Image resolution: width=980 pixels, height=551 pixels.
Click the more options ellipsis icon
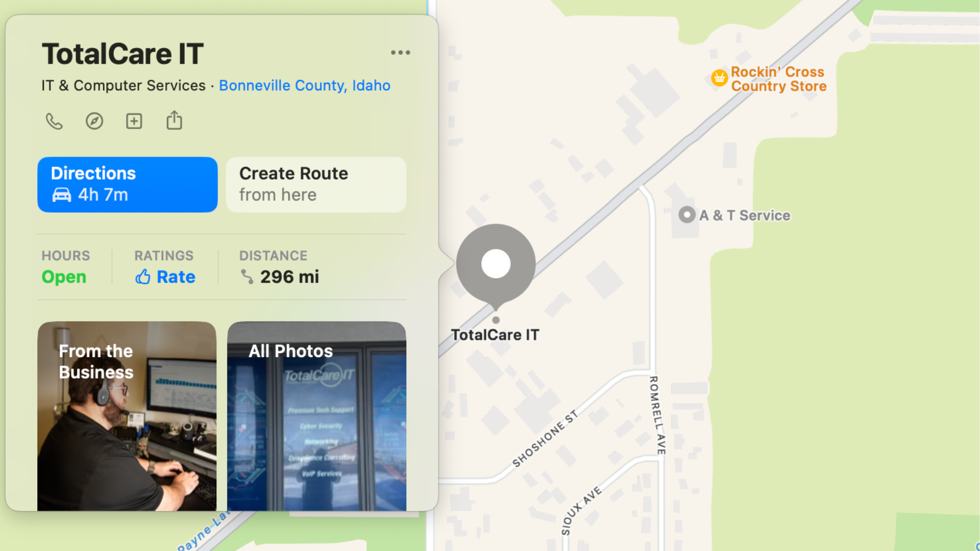pos(401,53)
